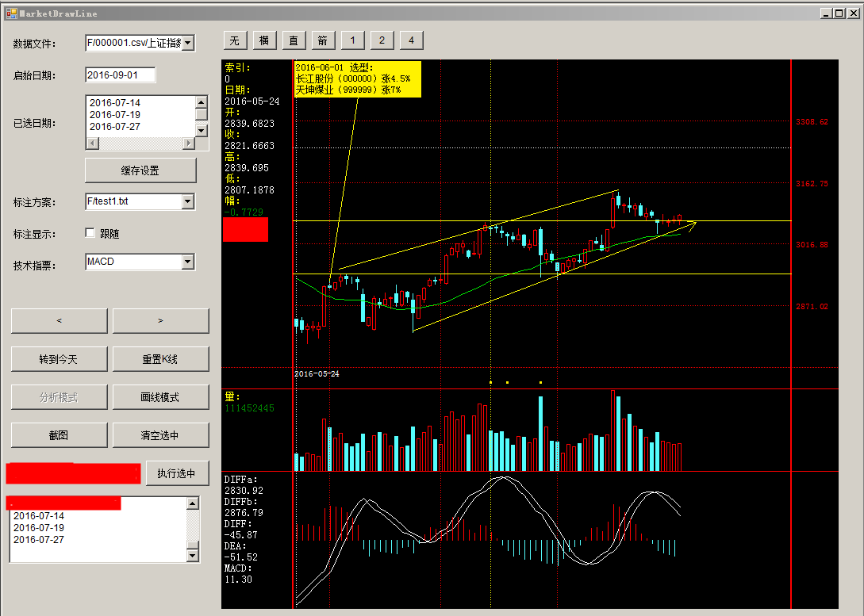Click the toolbar button labeled 4
This screenshot has height=616, width=864.
pos(411,40)
